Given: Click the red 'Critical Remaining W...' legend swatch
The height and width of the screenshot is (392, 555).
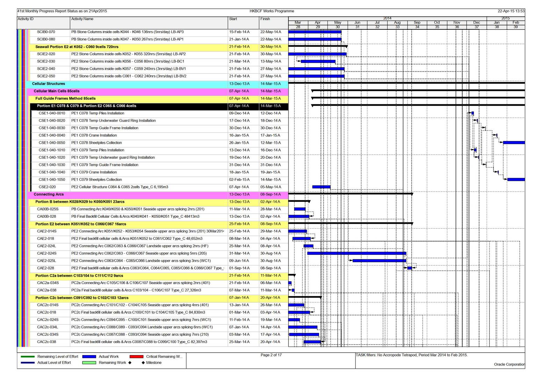Looking at the screenshot, I should click(136, 357).
